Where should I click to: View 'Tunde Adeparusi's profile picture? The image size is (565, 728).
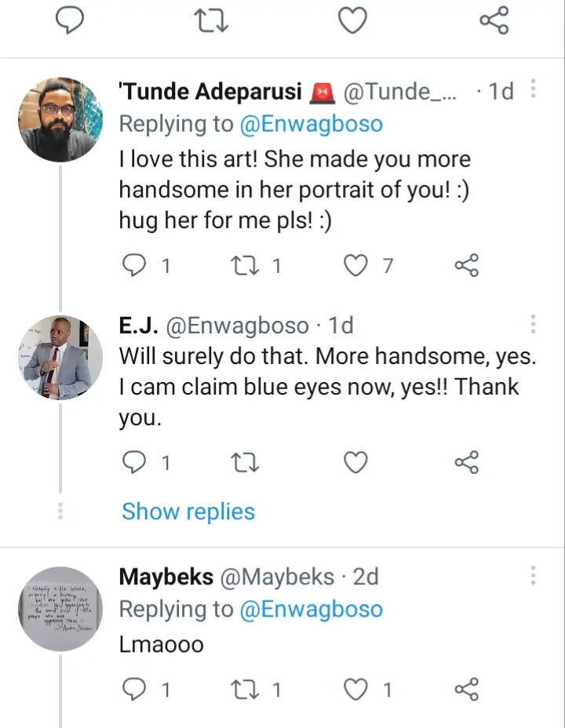60,120
